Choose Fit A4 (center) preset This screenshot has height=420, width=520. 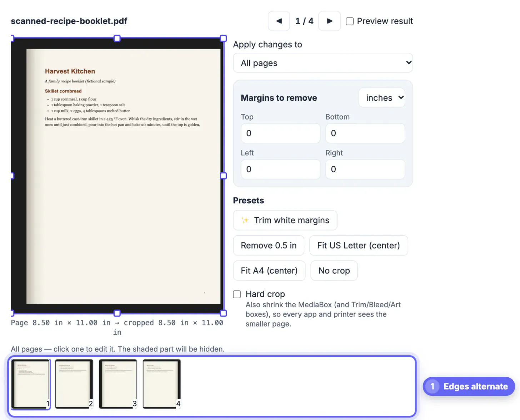[269, 270]
